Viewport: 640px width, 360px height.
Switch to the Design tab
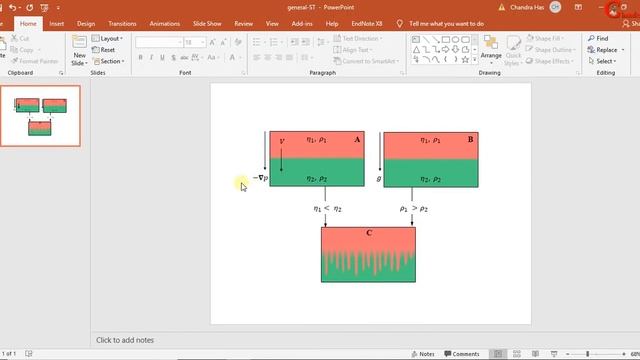click(86, 24)
